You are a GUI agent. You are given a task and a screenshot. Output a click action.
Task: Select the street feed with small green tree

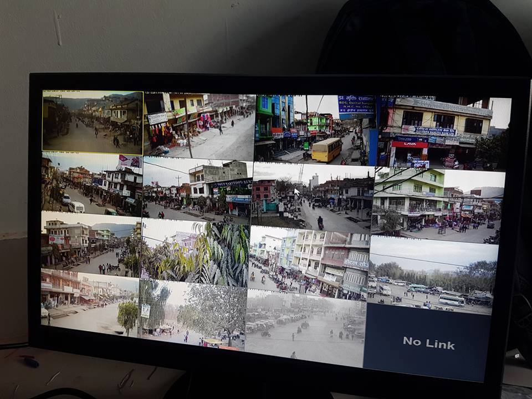pos(90,302)
